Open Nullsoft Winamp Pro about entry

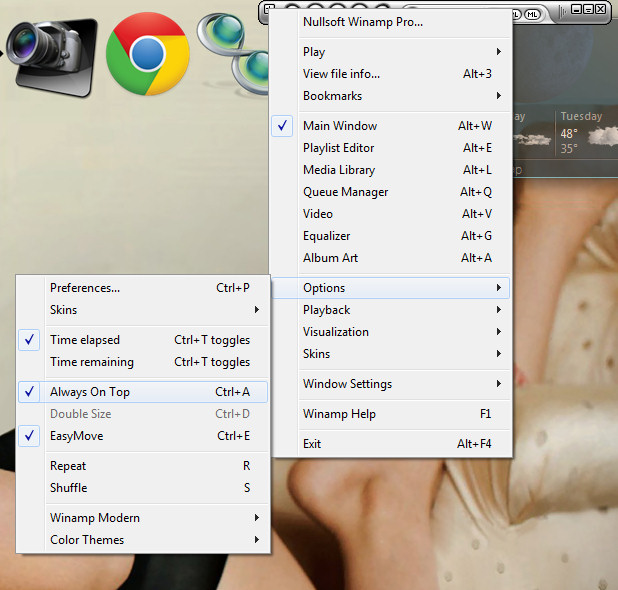[390, 22]
